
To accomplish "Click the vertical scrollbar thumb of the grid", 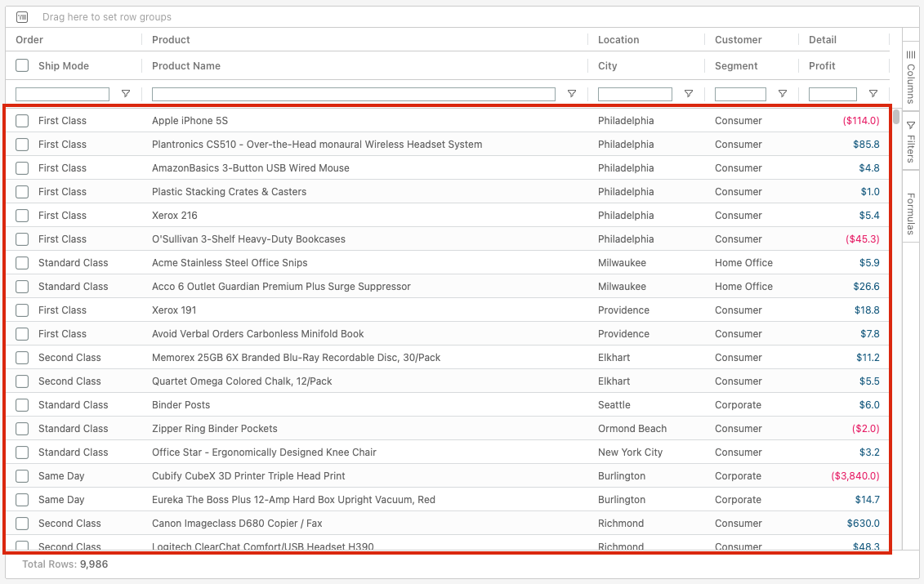I will pyautogui.click(x=896, y=117).
